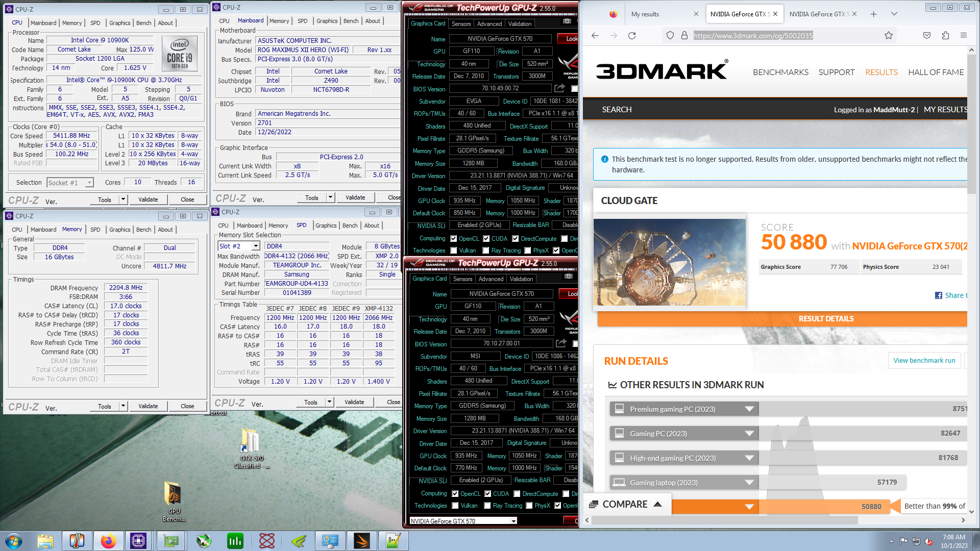Open a new browser tab with plus icon
980x551 pixels.
coord(874,14)
